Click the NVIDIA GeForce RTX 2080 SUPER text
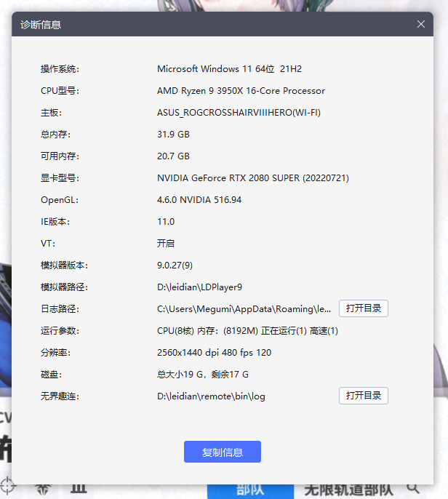 254,178
